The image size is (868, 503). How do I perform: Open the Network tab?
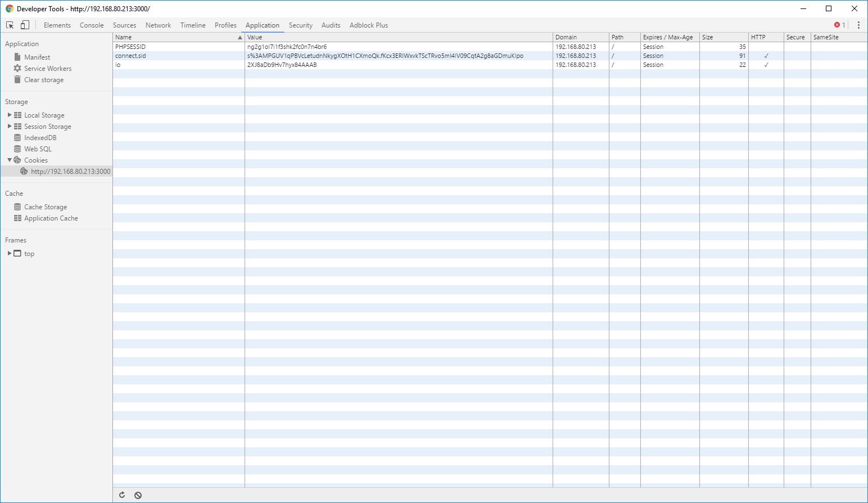pyautogui.click(x=158, y=25)
